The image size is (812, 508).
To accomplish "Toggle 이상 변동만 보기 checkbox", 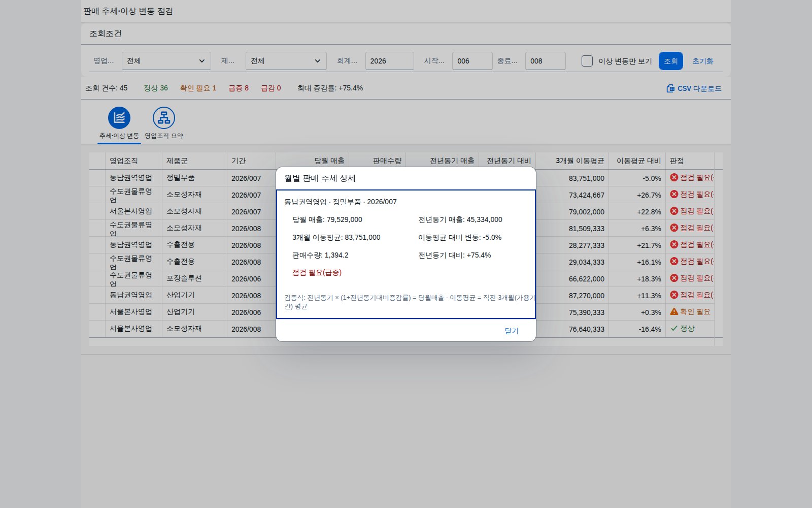I will 587,61.
